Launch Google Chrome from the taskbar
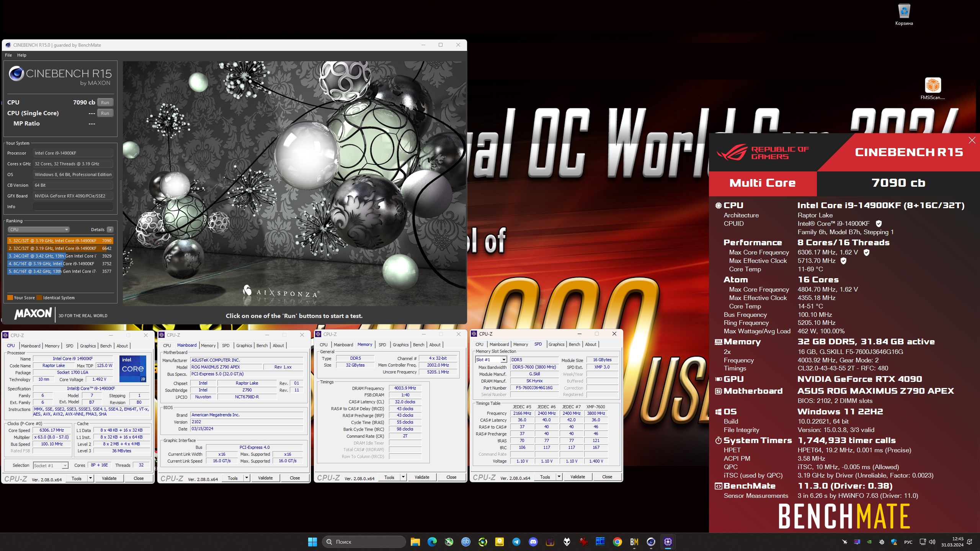980x551 pixels. 617,541
